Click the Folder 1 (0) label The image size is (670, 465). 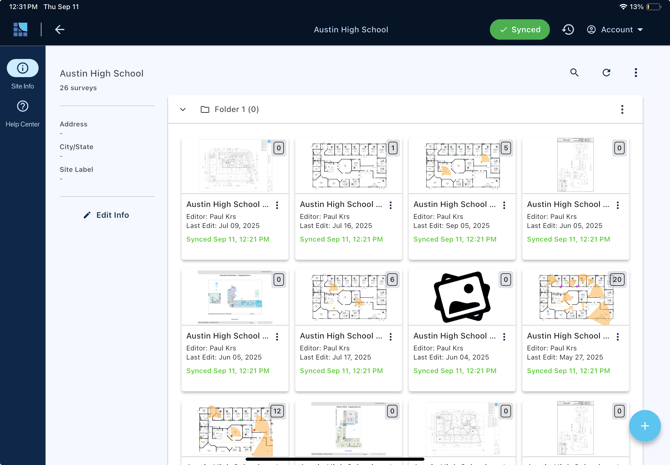pyautogui.click(x=236, y=109)
